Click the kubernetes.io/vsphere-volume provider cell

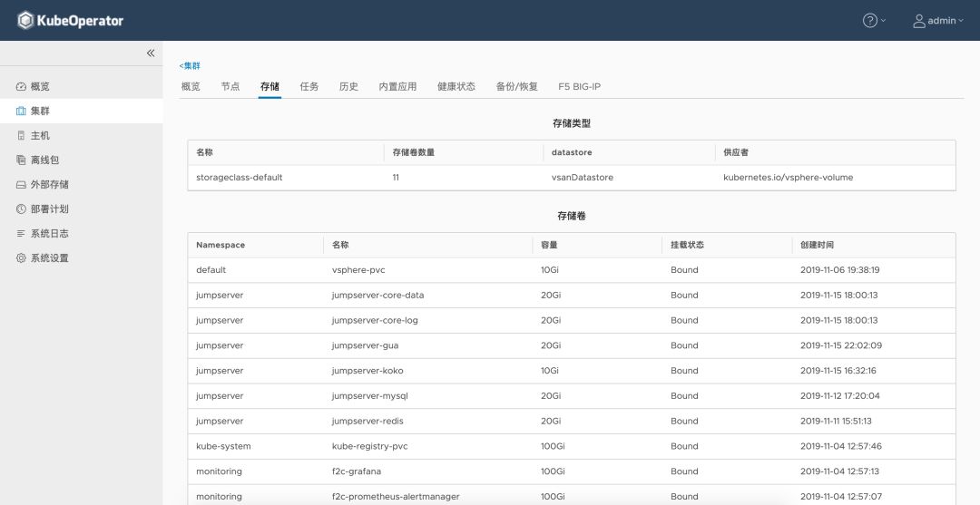point(789,178)
